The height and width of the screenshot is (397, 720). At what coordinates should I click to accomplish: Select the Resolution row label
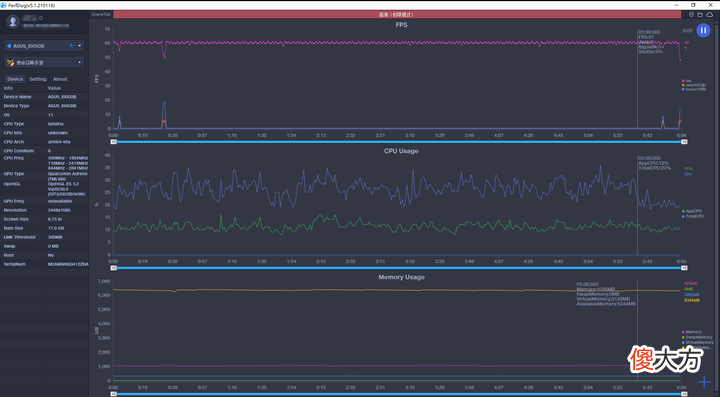pos(15,210)
